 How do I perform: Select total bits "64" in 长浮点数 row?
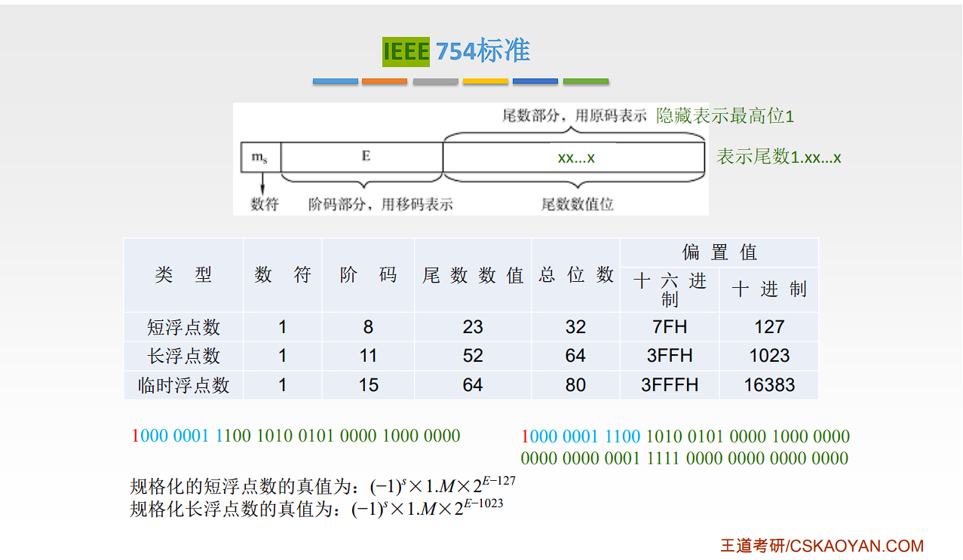[x=575, y=356]
